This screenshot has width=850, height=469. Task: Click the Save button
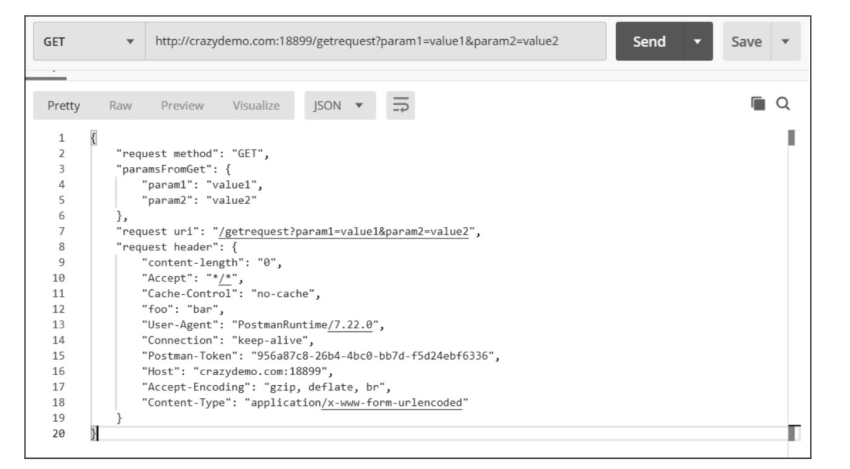tap(746, 42)
